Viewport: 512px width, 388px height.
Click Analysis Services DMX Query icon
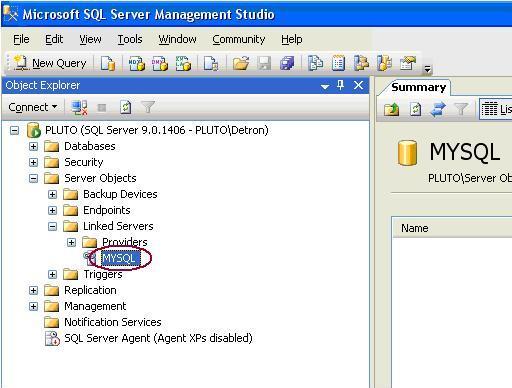tap(160, 63)
